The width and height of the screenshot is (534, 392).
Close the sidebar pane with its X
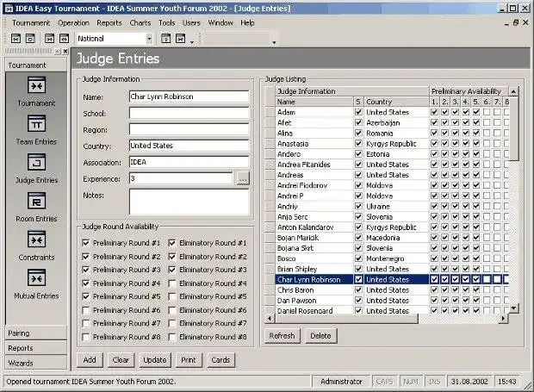coord(65,51)
